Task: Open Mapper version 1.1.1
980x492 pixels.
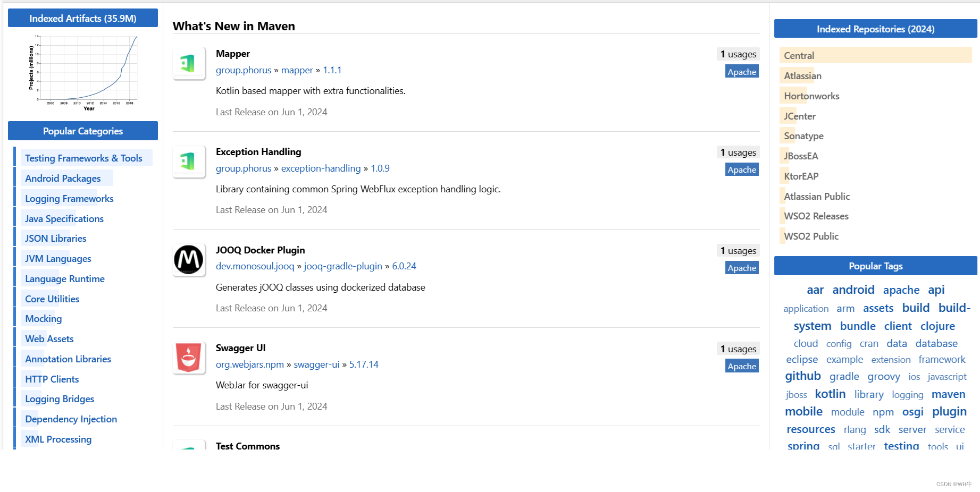Action: pyautogui.click(x=332, y=70)
